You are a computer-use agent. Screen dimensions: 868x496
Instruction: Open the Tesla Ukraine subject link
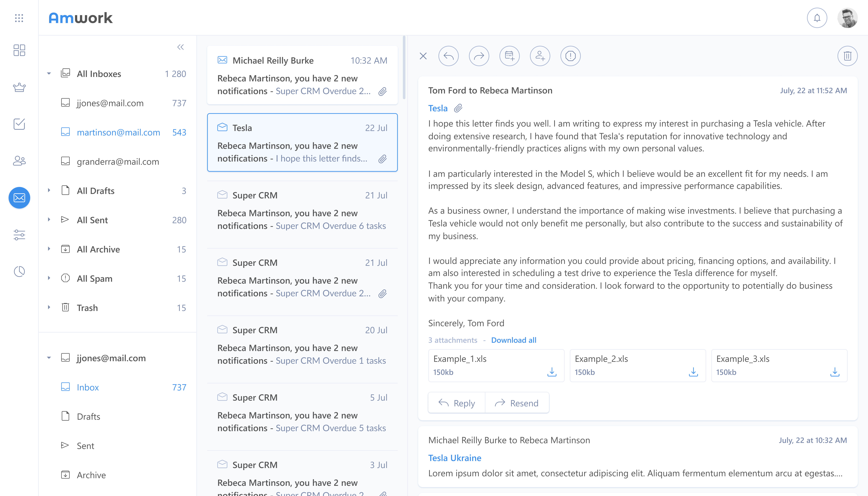coord(455,458)
